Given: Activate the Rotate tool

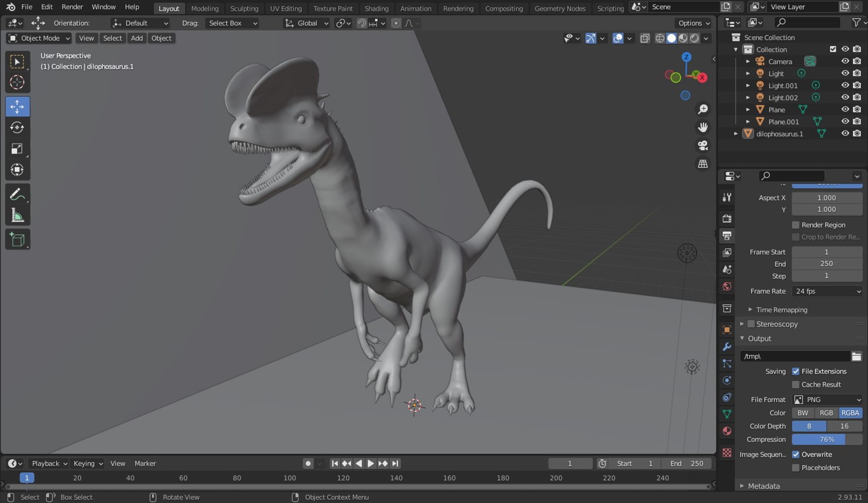Looking at the screenshot, I should (17, 128).
